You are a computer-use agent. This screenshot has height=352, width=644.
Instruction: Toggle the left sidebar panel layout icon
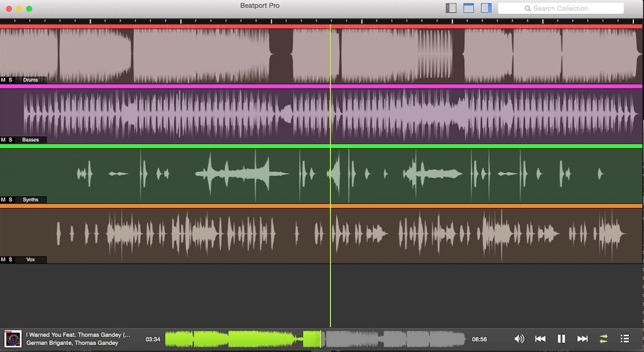[451, 8]
